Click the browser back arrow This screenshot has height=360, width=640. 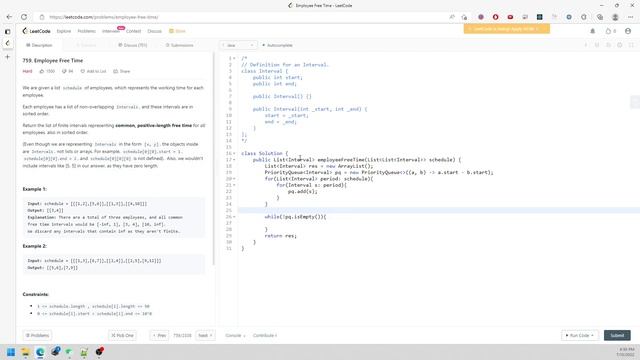coord(9,17)
